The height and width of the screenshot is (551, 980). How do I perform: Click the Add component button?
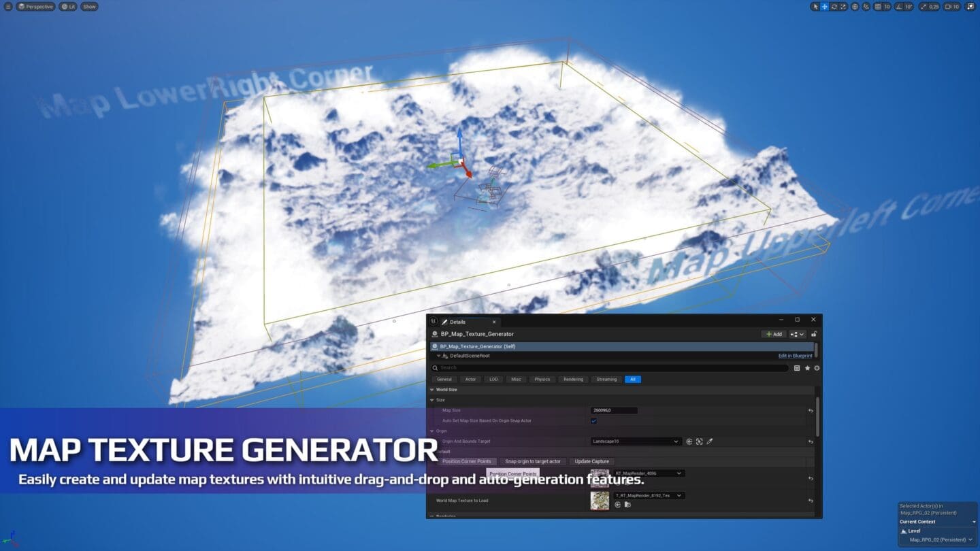click(774, 334)
